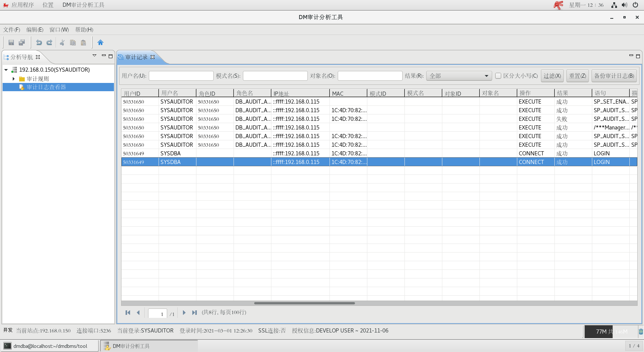Collapse the 192.168.0.150(SYSAUDITOR) tree node
The image size is (644, 352).
point(6,70)
